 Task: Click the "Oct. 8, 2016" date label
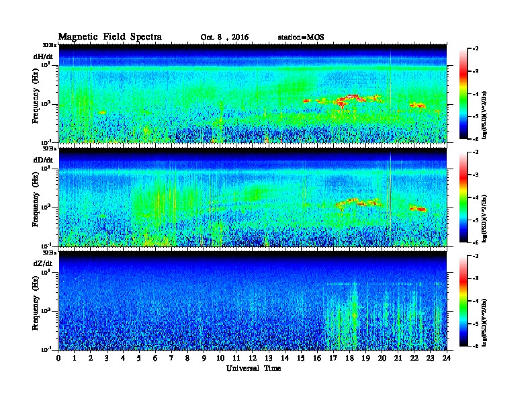(224, 38)
